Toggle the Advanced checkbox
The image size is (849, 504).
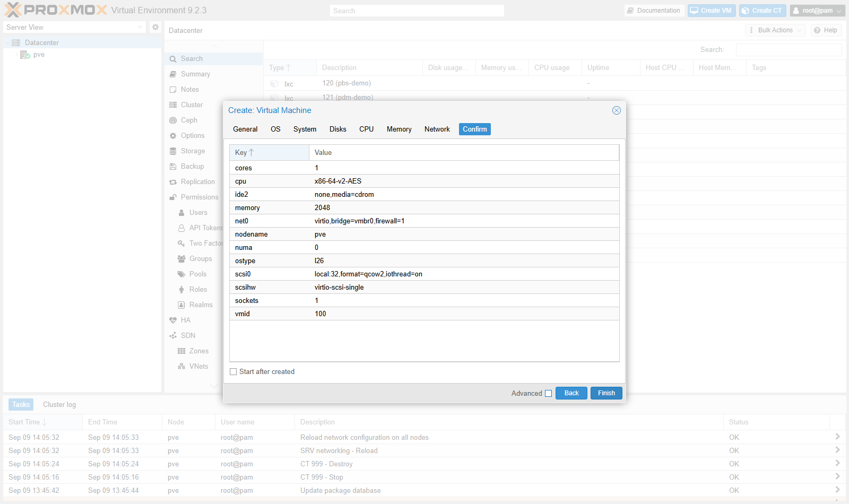click(549, 394)
